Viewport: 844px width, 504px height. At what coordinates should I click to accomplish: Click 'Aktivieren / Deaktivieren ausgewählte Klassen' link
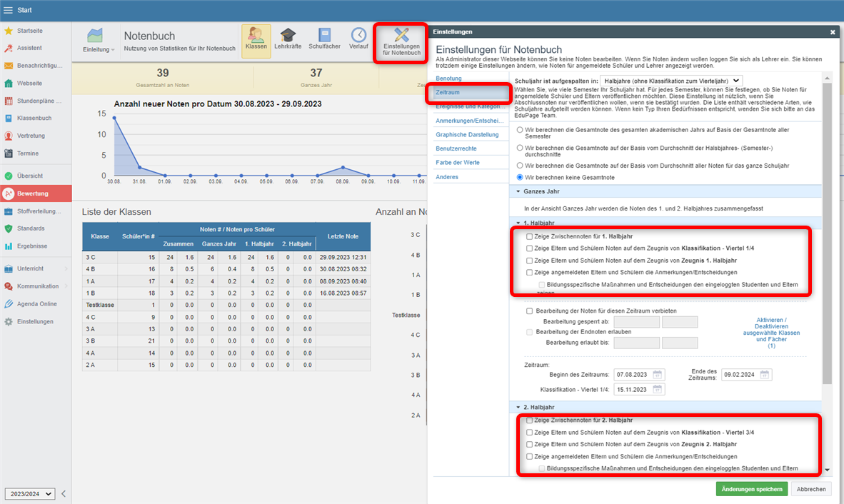[771, 333]
